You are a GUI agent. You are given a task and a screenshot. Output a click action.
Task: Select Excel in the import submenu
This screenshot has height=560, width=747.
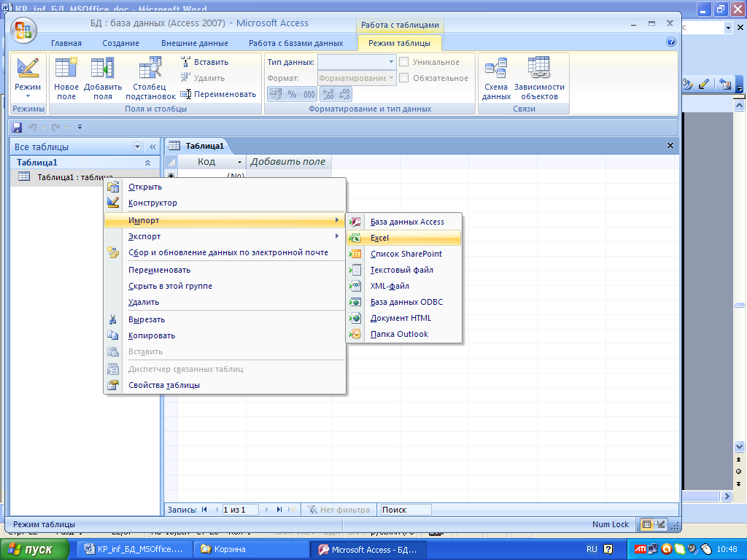coord(404,238)
